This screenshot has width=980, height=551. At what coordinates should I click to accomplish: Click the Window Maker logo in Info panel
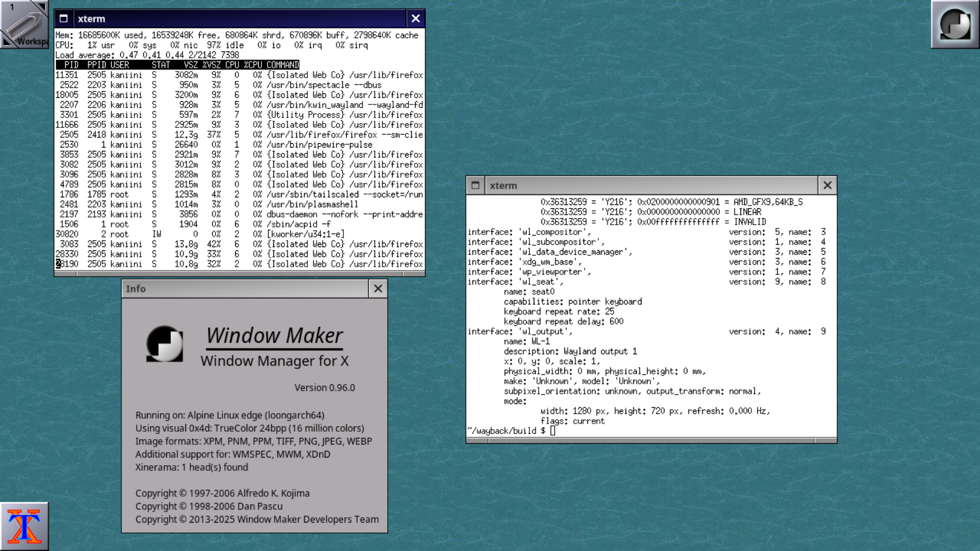click(165, 344)
